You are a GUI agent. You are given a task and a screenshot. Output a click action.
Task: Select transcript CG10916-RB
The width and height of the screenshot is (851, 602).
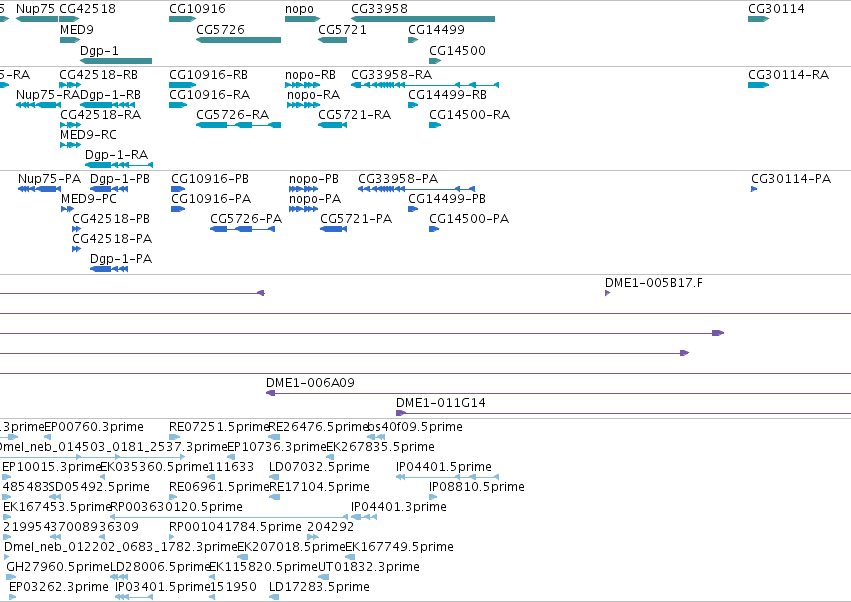(208, 74)
